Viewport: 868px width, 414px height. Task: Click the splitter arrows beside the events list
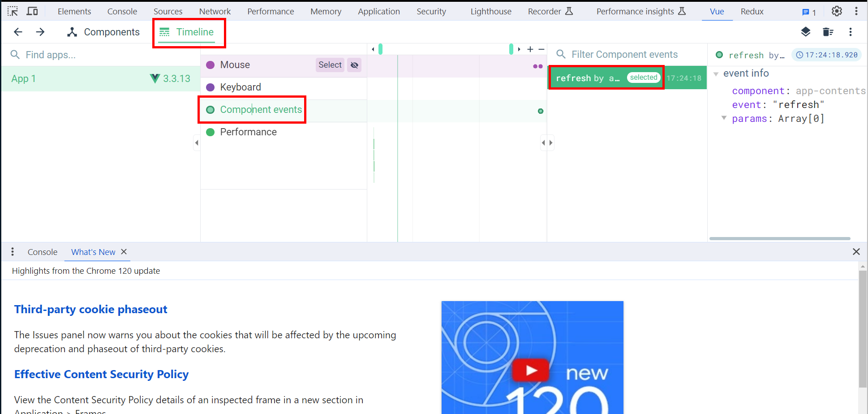point(547,143)
